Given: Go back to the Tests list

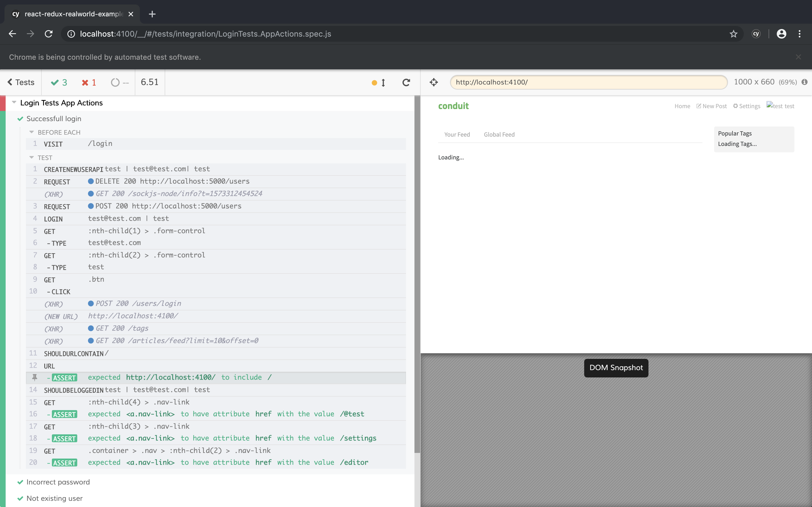Looking at the screenshot, I should click(21, 83).
